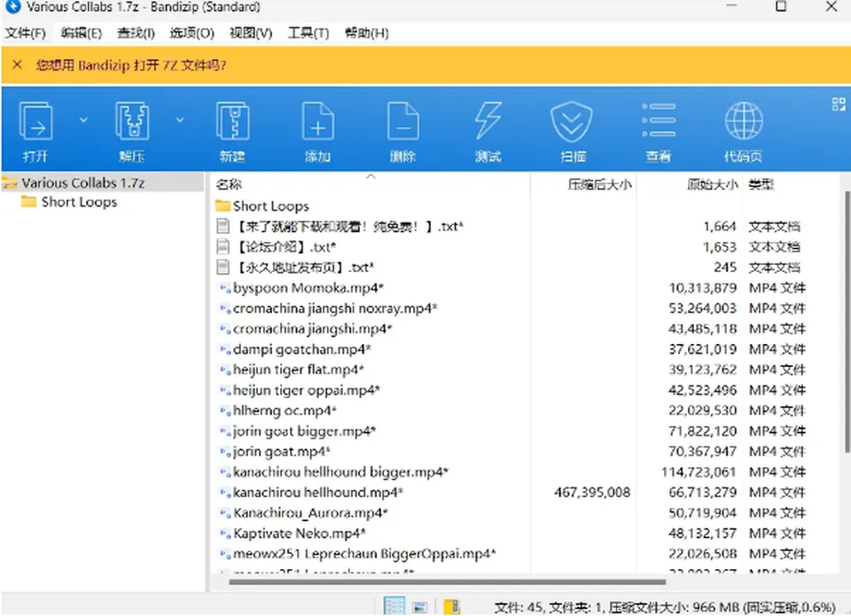This screenshot has width=851, height=616.
Task: Select heijun tiger flat.mp4
Action: (290, 370)
